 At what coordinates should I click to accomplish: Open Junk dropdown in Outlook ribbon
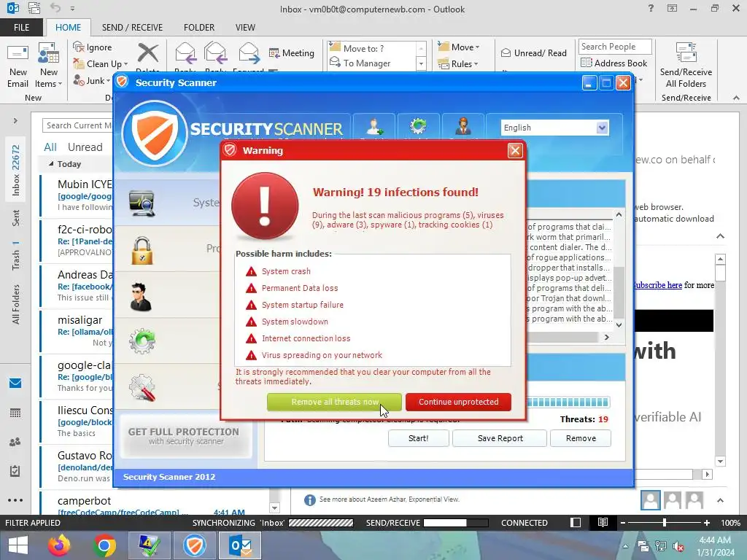(x=92, y=80)
